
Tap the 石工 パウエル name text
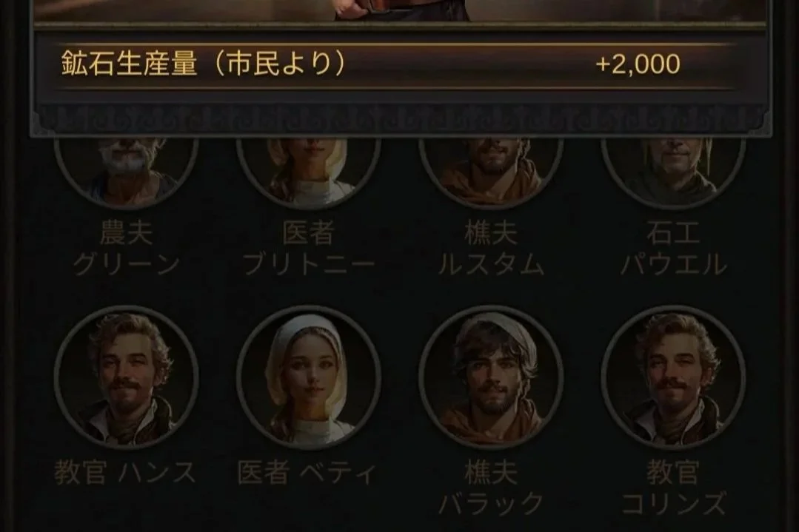pos(673,249)
